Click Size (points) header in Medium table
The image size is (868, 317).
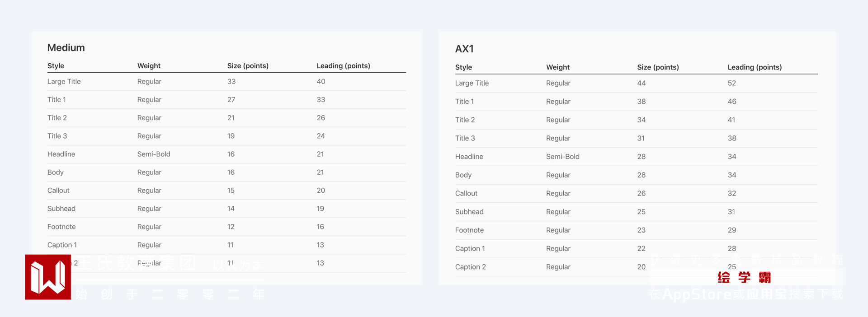(x=248, y=66)
